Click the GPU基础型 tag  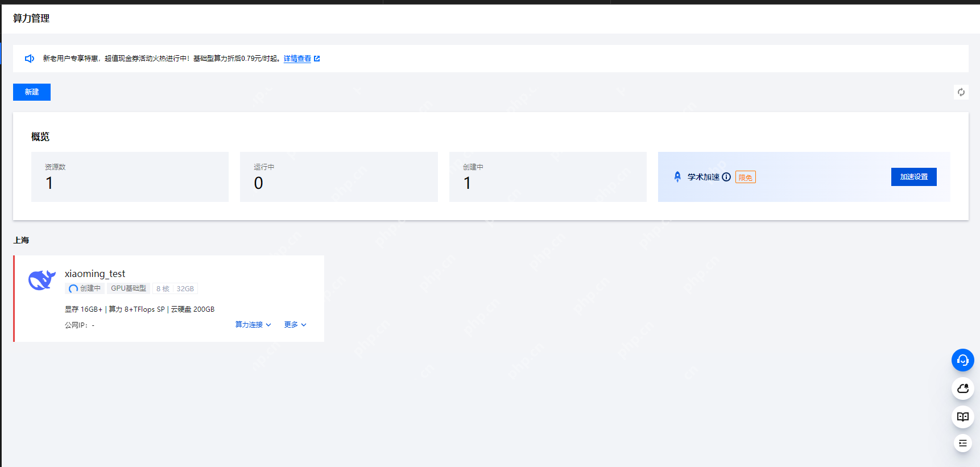tap(128, 288)
